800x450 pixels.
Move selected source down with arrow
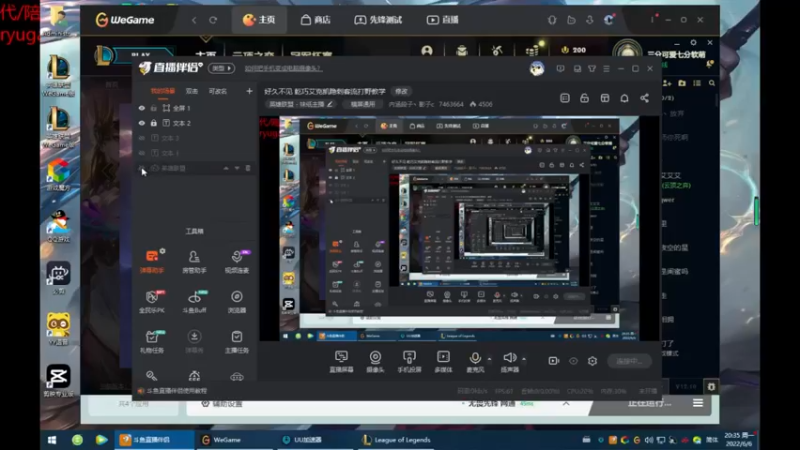click(237, 168)
